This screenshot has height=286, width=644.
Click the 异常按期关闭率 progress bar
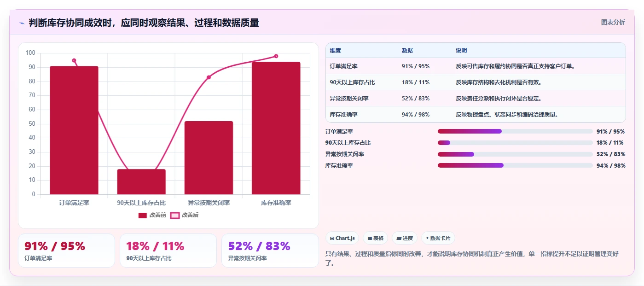click(515, 154)
